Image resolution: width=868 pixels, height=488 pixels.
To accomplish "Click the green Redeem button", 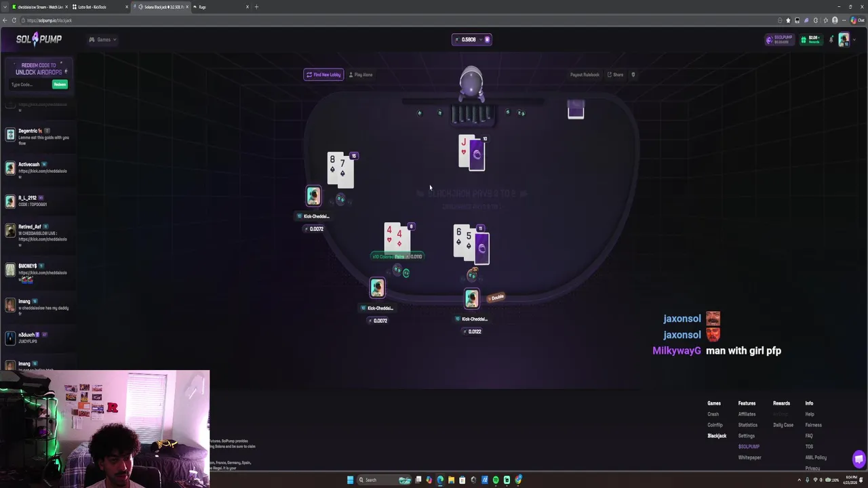I will [60, 85].
